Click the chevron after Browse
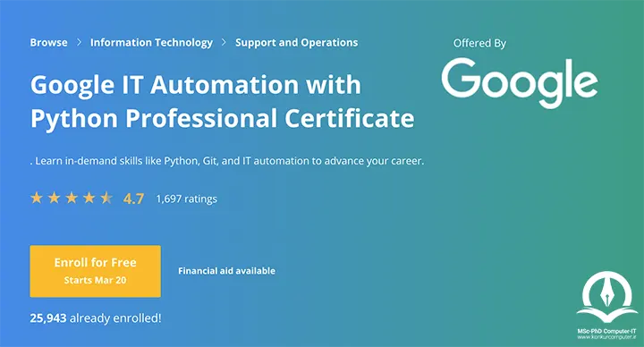644x347 pixels. tap(79, 42)
